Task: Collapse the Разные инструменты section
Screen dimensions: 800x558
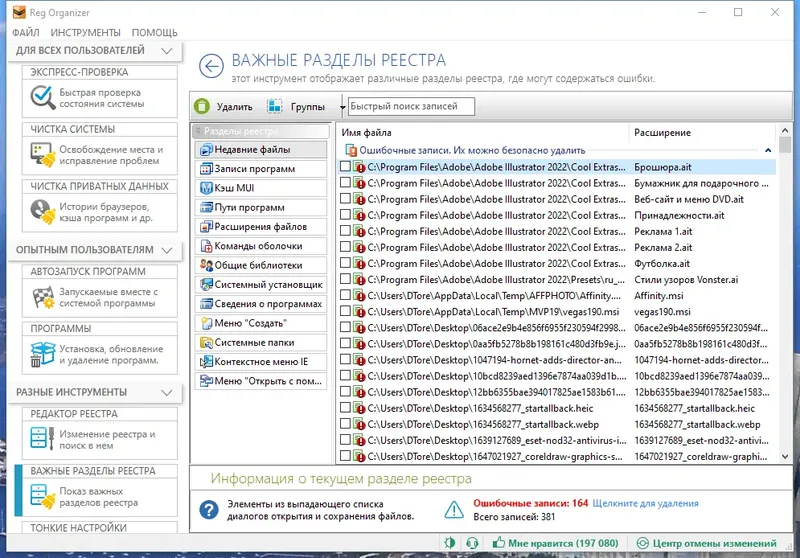Action: point(166,392)
